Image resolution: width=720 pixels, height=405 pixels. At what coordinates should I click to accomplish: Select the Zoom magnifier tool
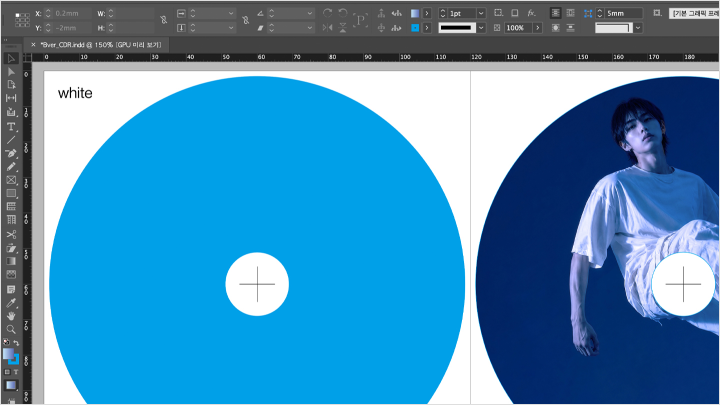11,329
